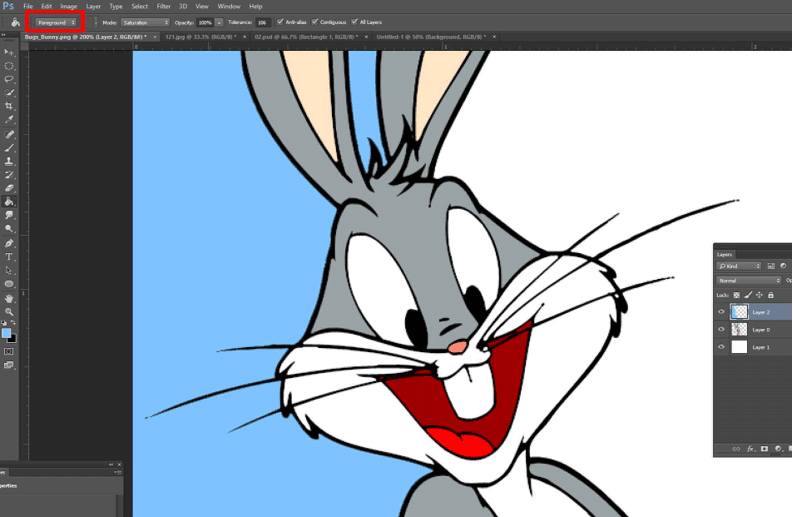The width and height of the screenshot is (793, 517).
Task: Select the Clone Stamp tool
Action: [9, 161]
